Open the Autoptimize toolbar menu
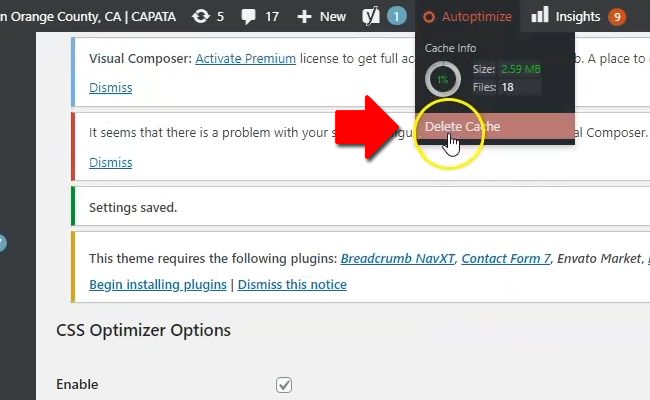The image size is (650, 400). click(468, 17)
